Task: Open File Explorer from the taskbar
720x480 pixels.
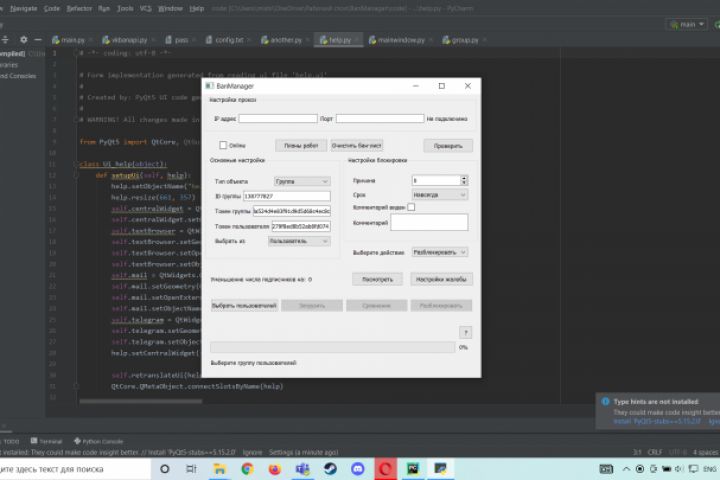Action: click(x=219, y=469)
